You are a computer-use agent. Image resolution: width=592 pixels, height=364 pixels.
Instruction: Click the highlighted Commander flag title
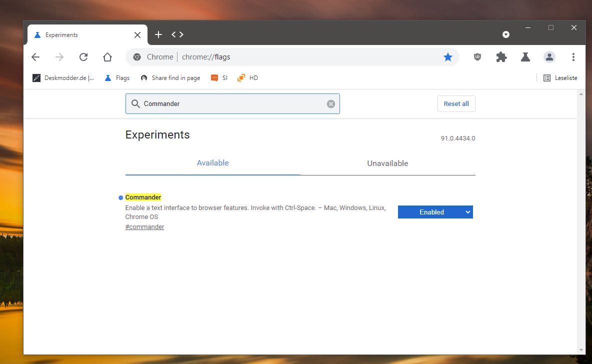[143, 197]
